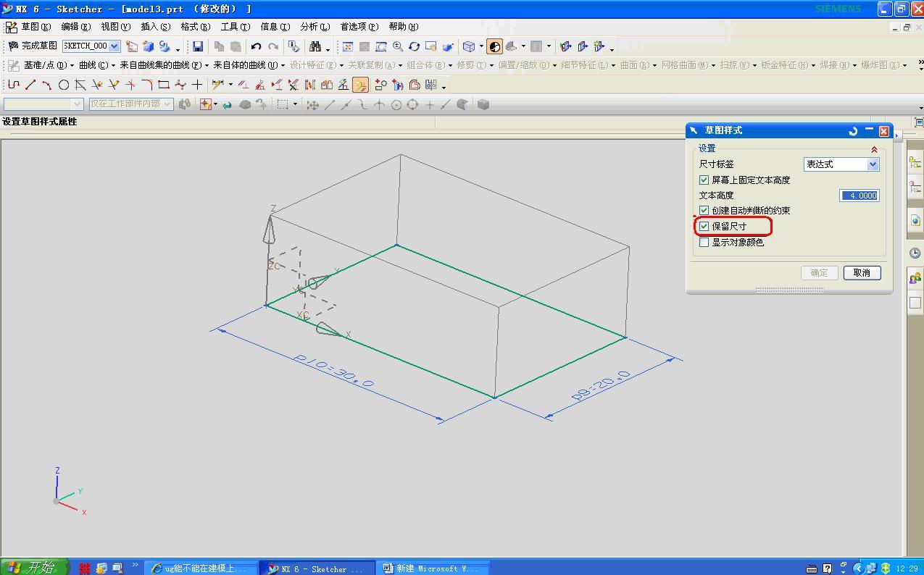Image resolution: width=924 pixels, height=575 pixels.
Task: Expand the 曲线(C) dropdown menu
Action: click(x=97, y=65)
